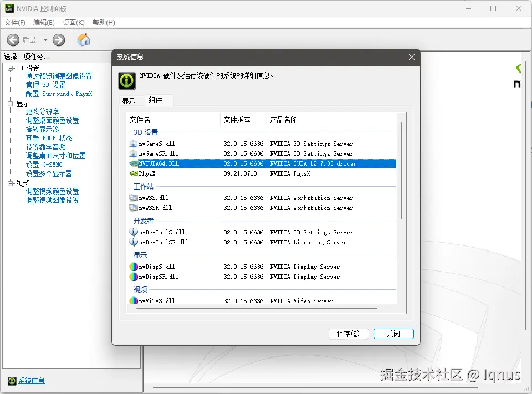This screenshot has width=532, height=394.
Task: Open 配置 Surround、PhysX task
Action: 59,94
